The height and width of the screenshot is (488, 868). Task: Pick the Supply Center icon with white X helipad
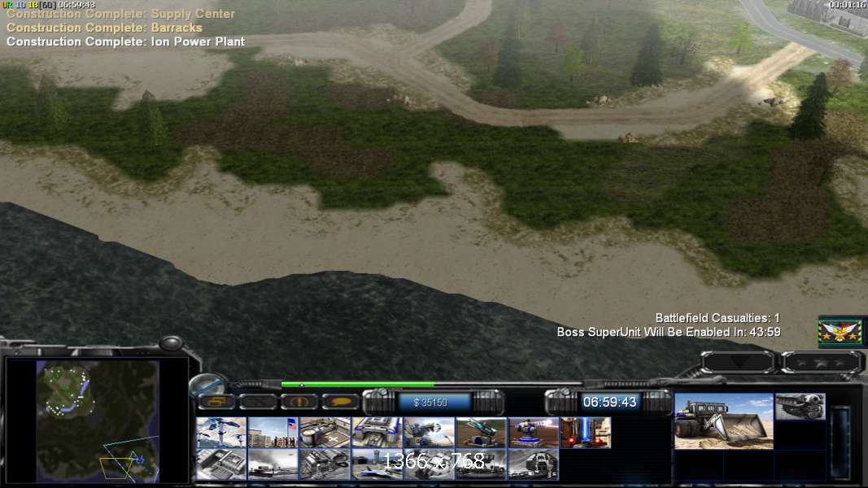[325, 433]
